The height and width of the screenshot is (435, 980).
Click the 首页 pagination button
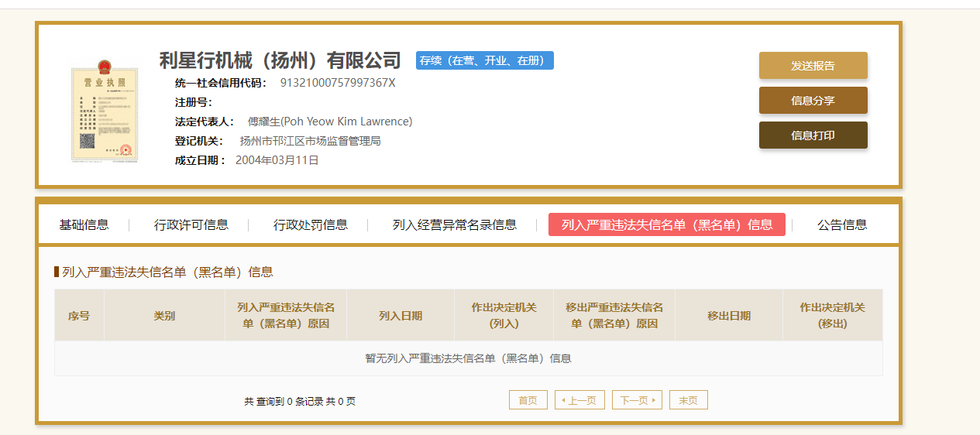[528, 400]
